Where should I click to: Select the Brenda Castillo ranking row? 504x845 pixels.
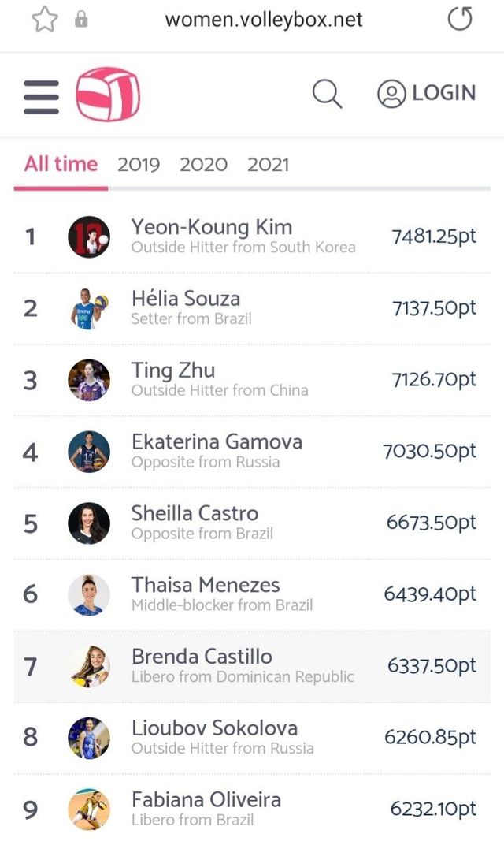[x=252, y=666]
